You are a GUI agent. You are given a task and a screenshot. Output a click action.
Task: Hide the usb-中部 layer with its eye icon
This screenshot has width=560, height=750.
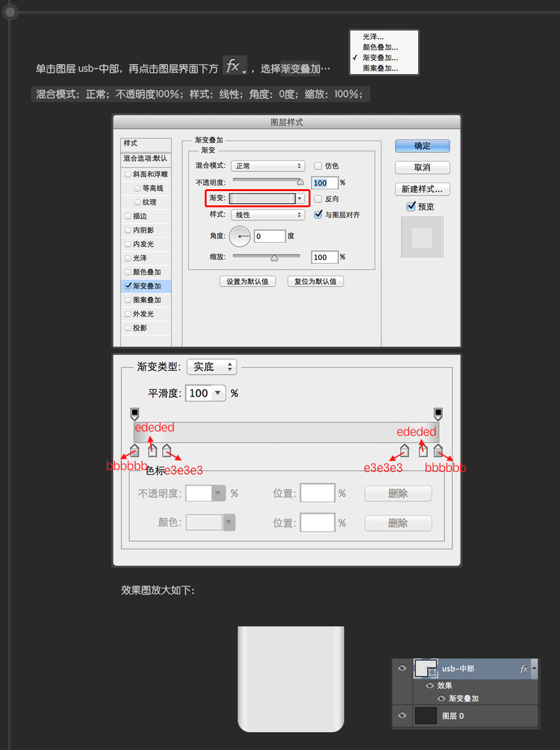tap(402, 668)
